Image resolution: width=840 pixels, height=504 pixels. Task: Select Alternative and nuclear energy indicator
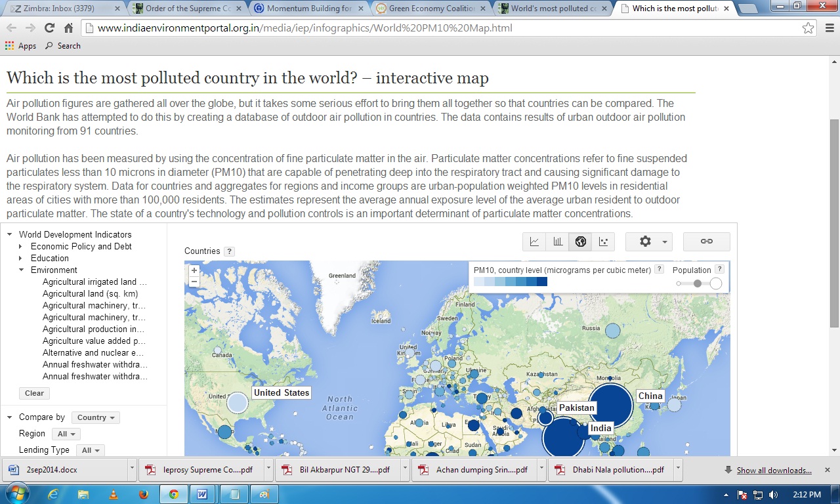click(x=94, y=352)
